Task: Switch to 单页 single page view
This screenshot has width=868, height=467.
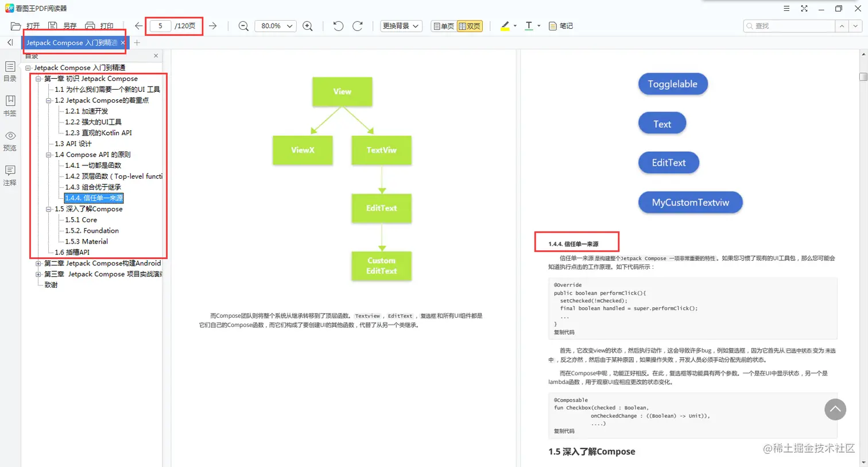Action: (443, 26)
